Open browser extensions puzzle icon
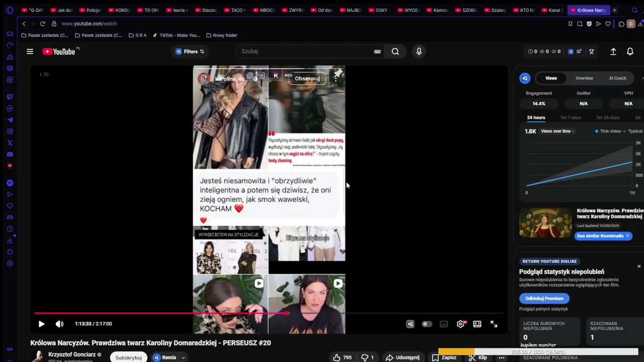The width and height of the screenshot is (644, 362). coord(621,24)
